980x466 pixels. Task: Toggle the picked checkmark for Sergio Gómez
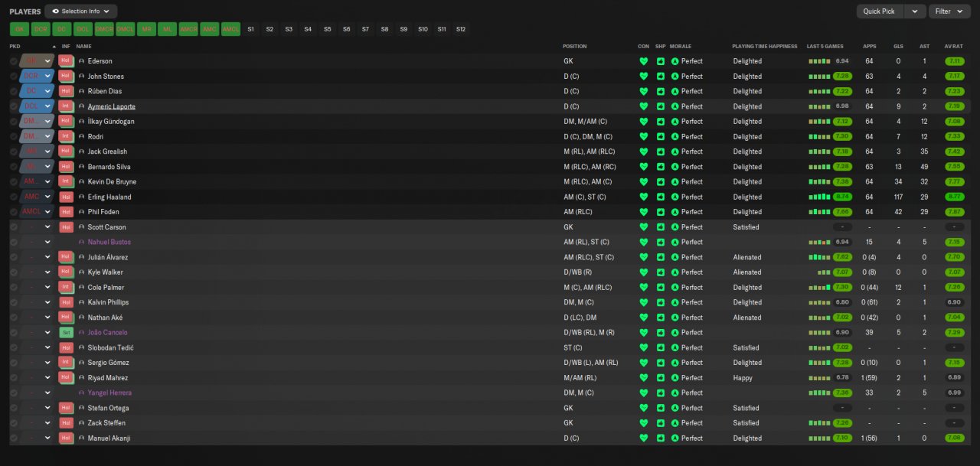14,363
